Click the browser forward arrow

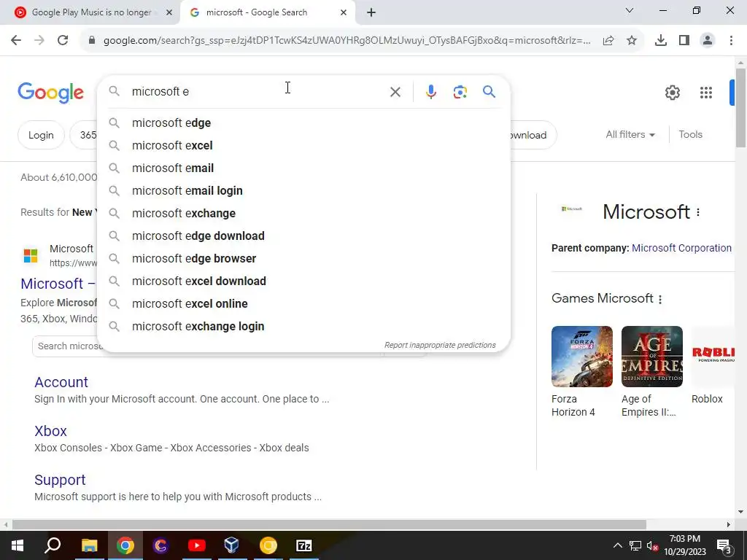click(39, 41)
